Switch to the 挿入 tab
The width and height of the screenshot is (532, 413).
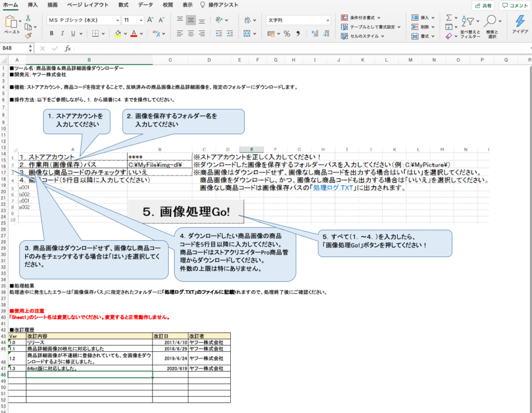[33, 5]
